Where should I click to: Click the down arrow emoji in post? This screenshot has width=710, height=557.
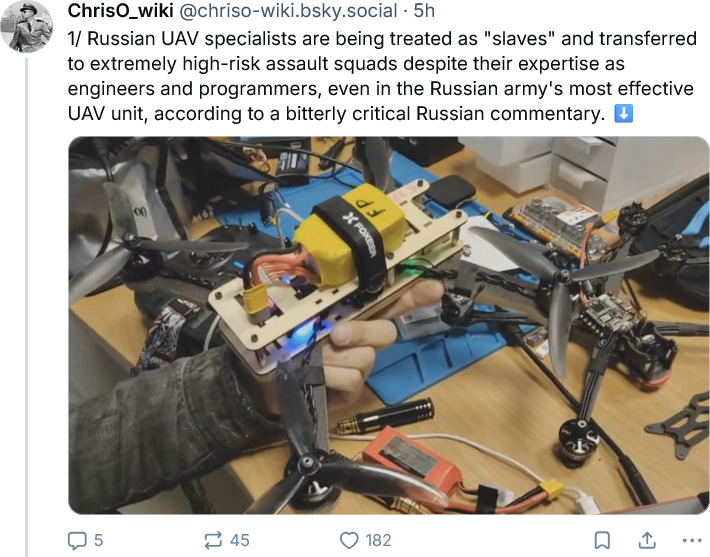pyautogui.click(x=624, y=114)
